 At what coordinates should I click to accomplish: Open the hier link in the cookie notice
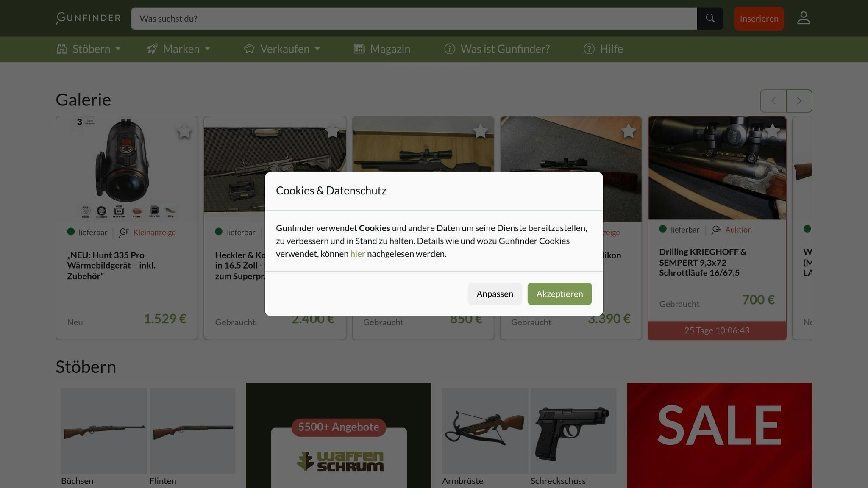(357, 253)
